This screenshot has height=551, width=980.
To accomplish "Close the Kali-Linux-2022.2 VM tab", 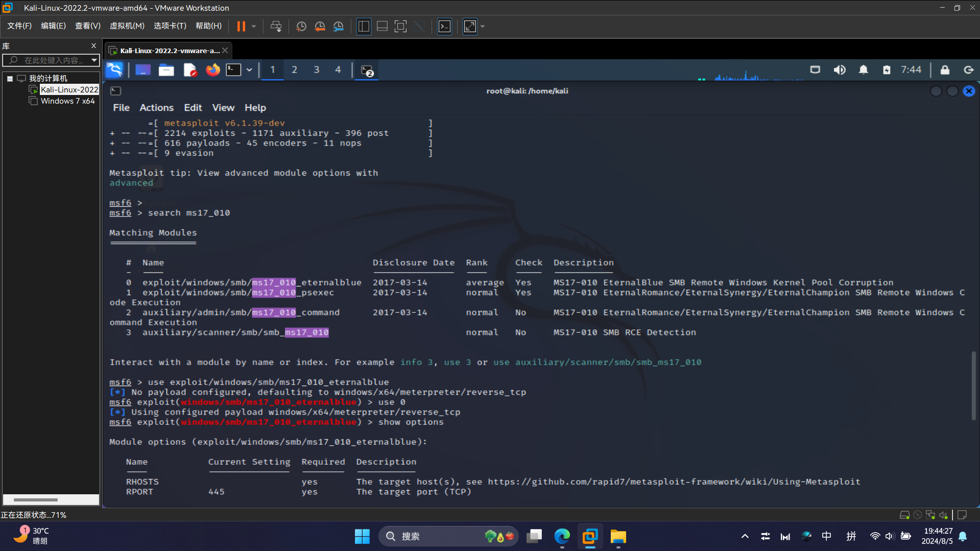I will [225, 51].
